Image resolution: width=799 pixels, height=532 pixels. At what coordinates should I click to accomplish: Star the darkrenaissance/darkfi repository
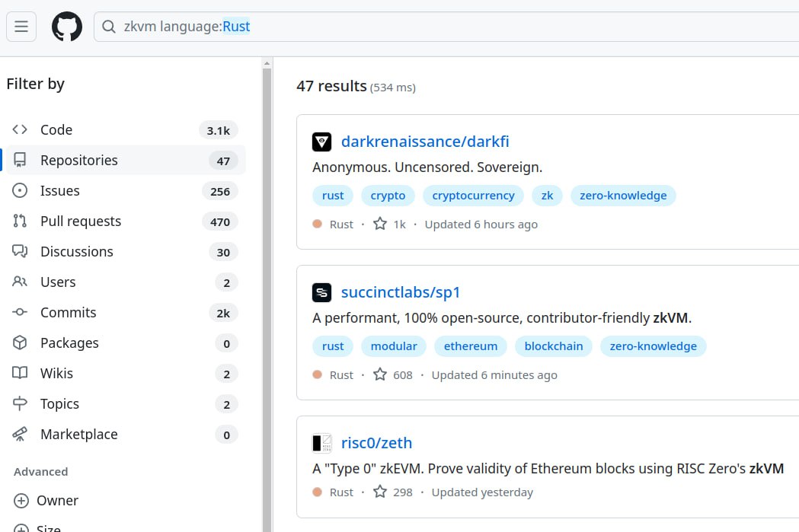pos(380,224)
